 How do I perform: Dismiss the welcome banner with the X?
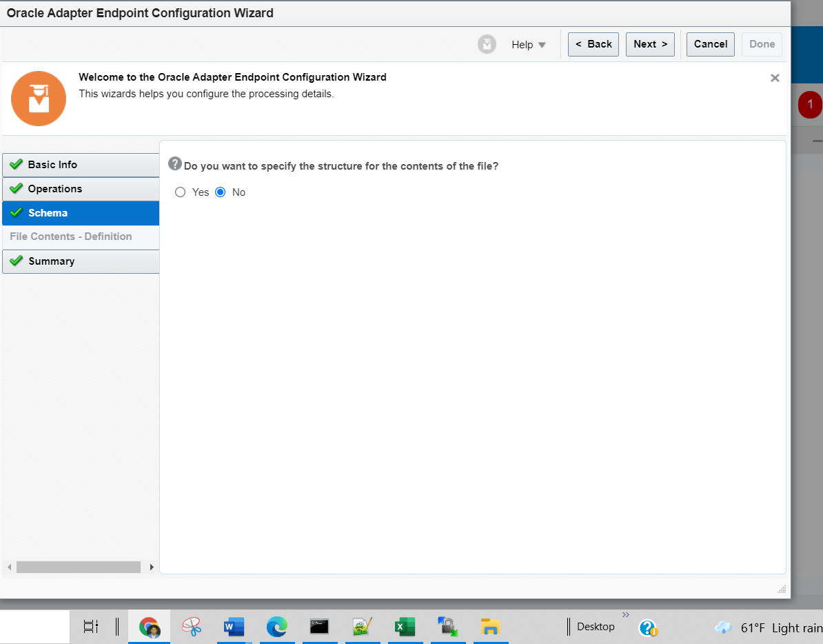(x=774, y=78)
